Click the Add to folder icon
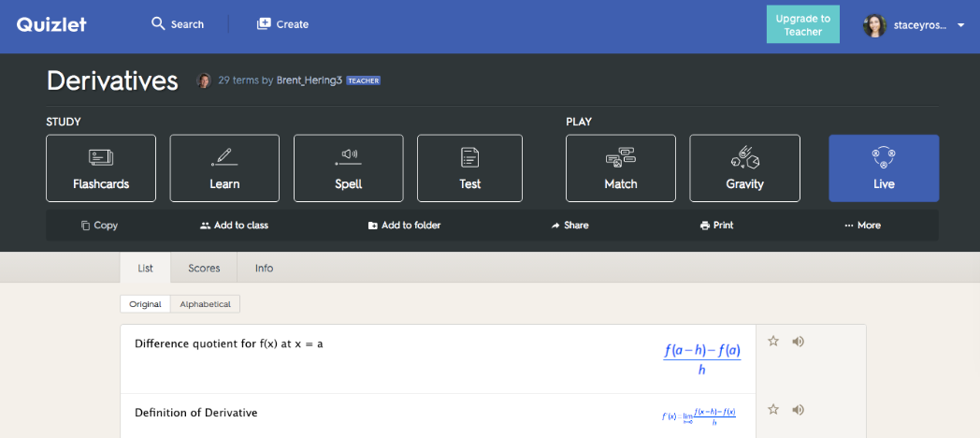The width and height of the screenshot is (980, 438). (372, 226)
